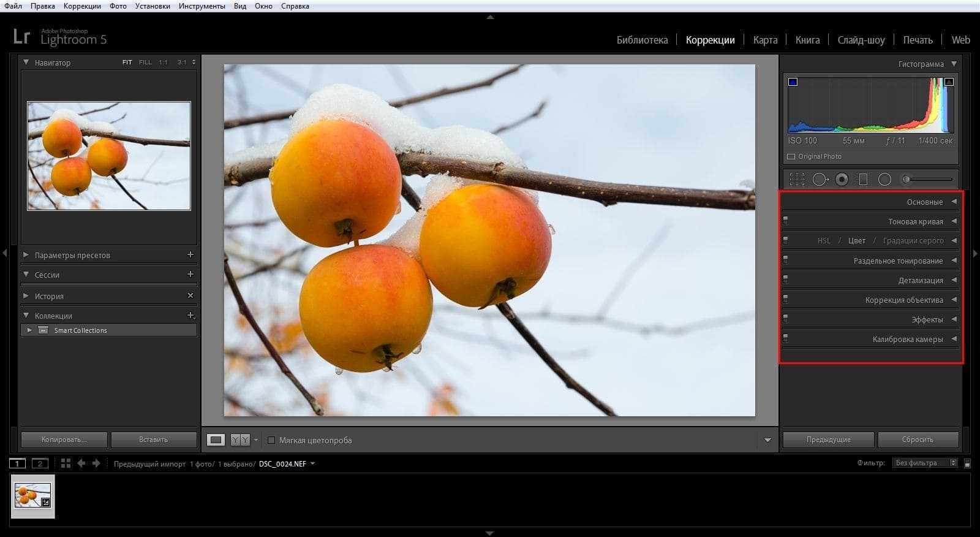This screenshot has width=980, height=537.
Task: Choose the Graduated Filter tool
Action: coord(863,179)
